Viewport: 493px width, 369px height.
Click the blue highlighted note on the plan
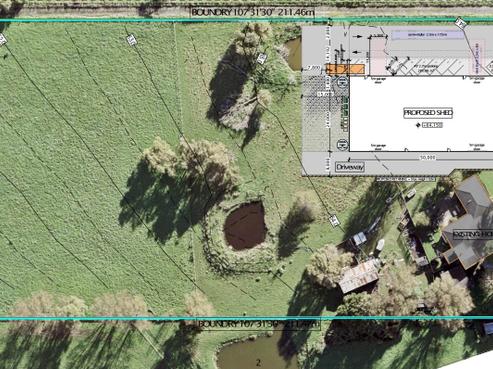[428, 35]
